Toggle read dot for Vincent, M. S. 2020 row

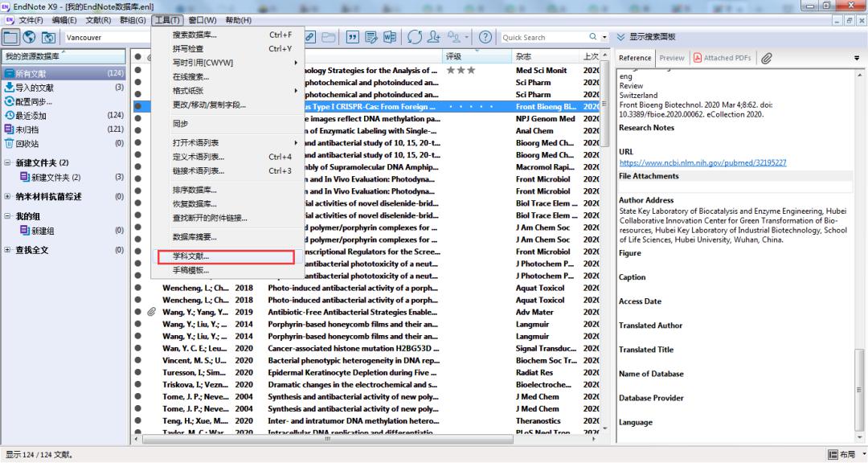pyautogui.click(x=138, y=361)
